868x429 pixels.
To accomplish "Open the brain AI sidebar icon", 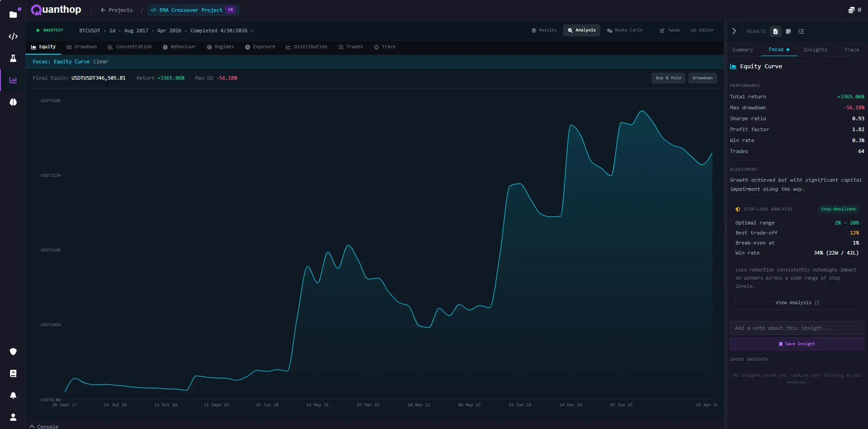I will point(13,102).
